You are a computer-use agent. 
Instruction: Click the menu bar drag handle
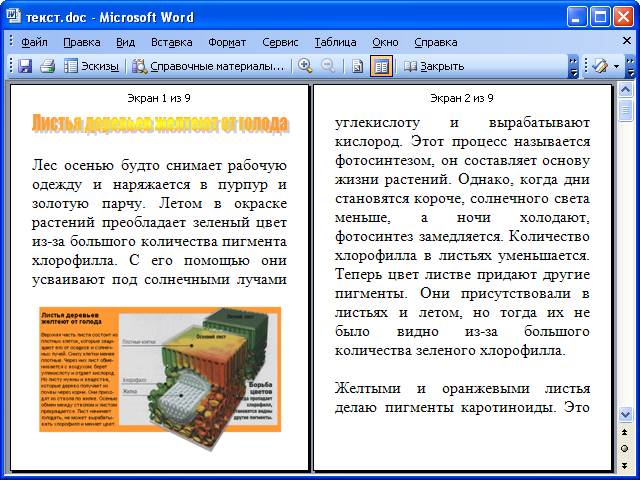pyautogui.click(x=11, y=41)
